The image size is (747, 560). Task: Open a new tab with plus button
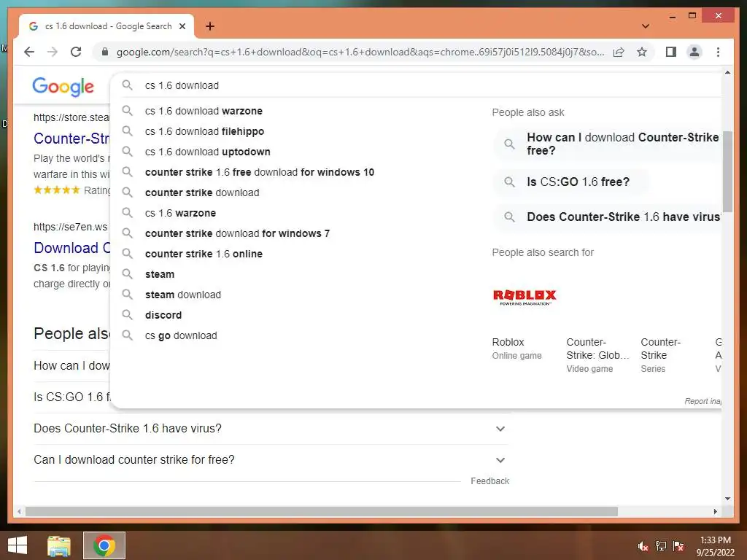[209, 26]
